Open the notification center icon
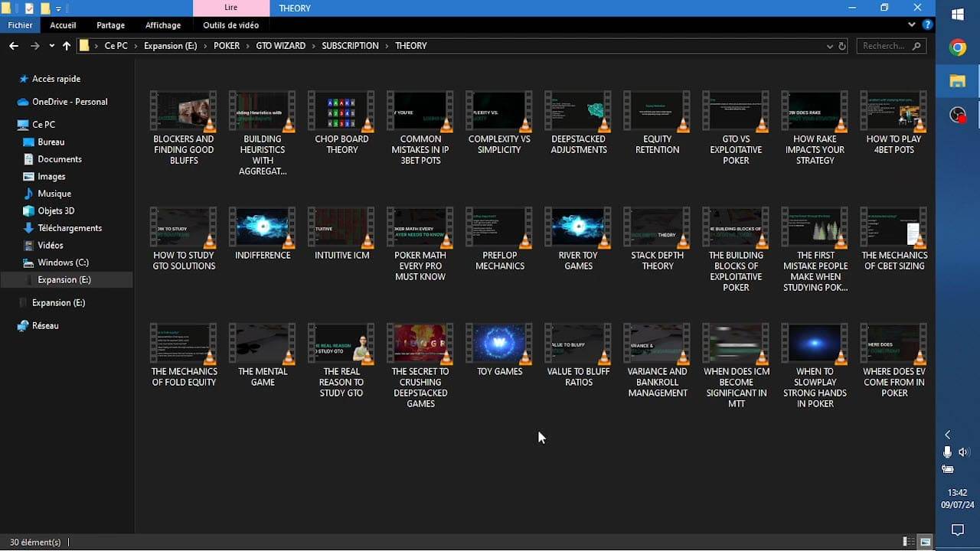This screenshot has height=551, width=980. (x=958, y=530)
